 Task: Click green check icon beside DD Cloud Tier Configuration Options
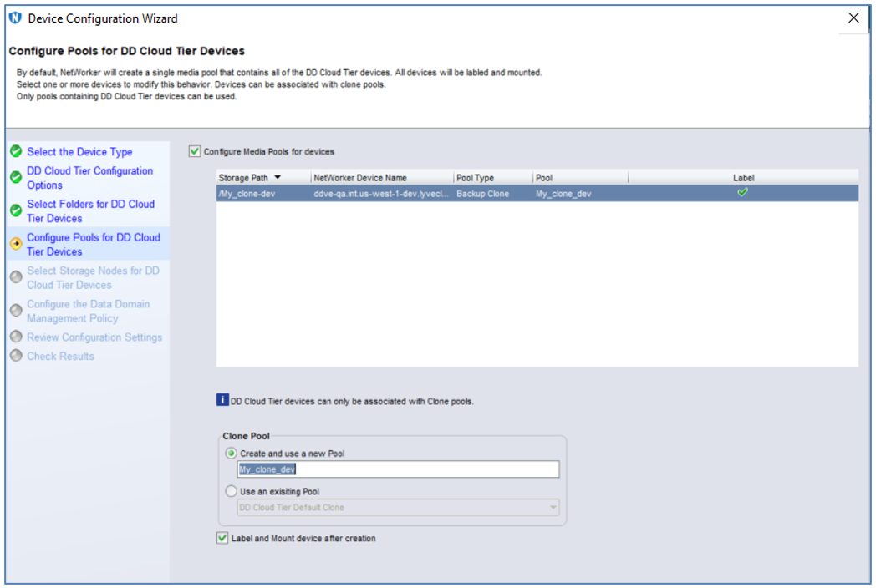tap(15, 178)
